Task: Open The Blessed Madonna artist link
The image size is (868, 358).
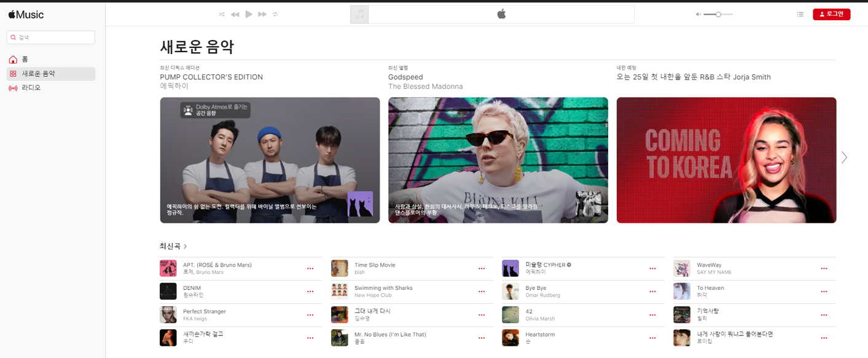Action: 426,87
